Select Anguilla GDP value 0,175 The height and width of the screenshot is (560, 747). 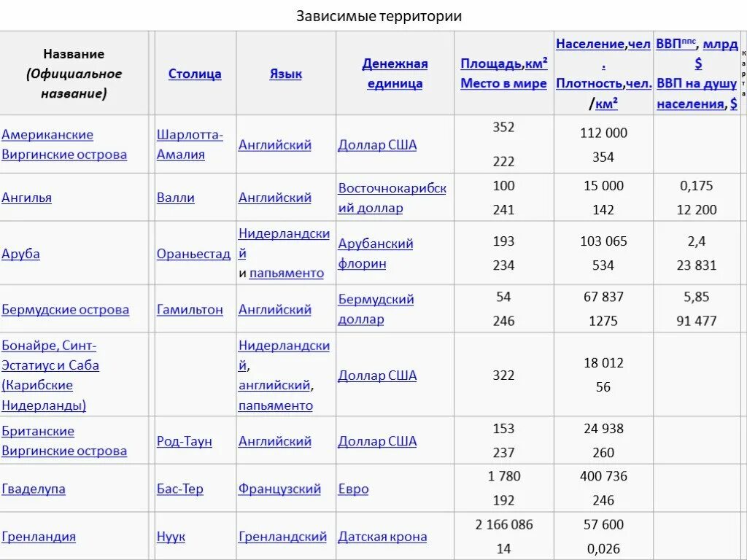click(x=697, y=186)
